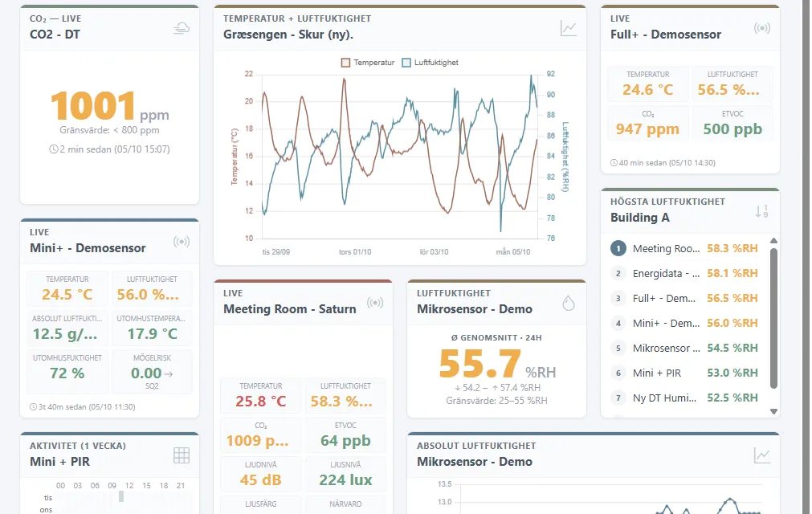This screenshot has height=514, width=812.
Task: Click the 17.9 °C Utomhustemperatur tile
Action: [152, 328]
